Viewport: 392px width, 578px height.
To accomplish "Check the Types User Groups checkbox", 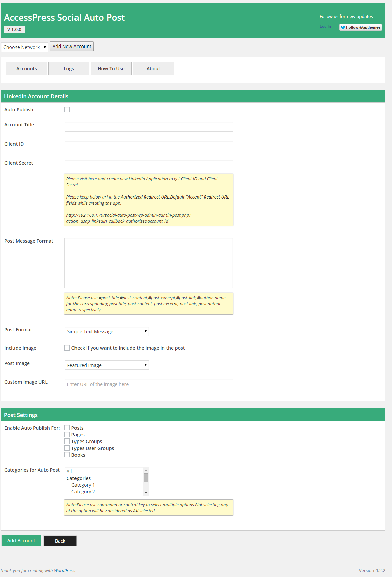I will tap(67, 448).
